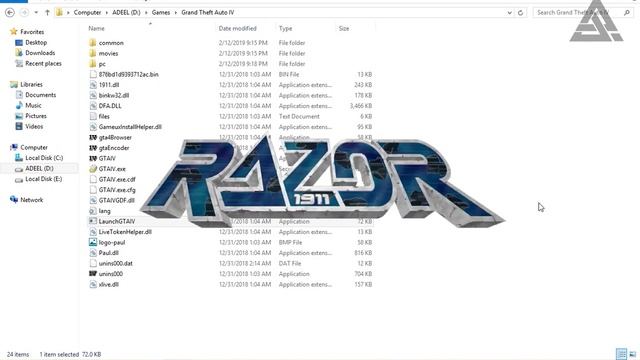Open Desktop in the navigation pane
640x360 pixels.
click(36, 42)
